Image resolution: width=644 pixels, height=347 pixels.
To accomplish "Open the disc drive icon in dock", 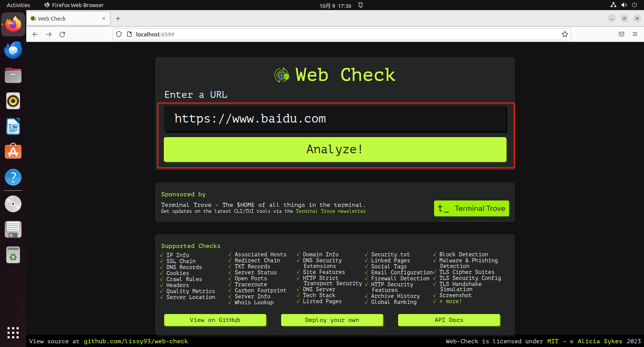I will [13, 204].
